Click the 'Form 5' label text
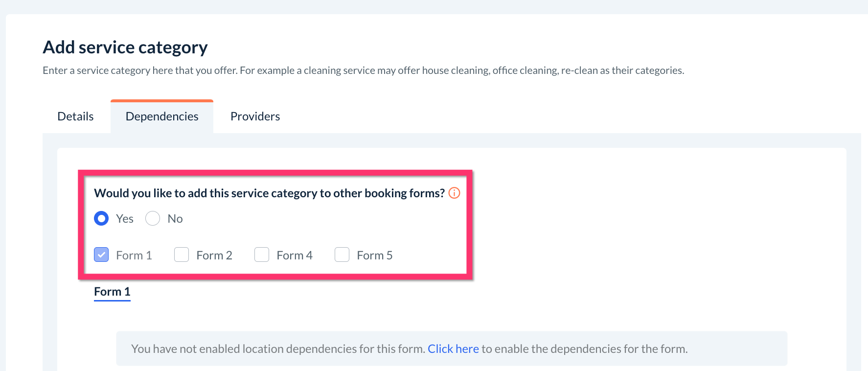This screenshot has width=868, height=371. [375, 255]
